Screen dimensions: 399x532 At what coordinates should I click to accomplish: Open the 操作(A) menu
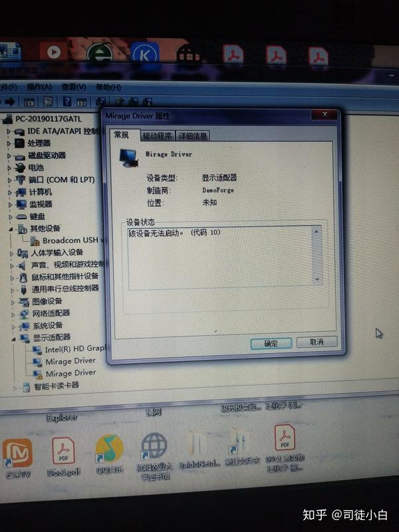pyautogui.click(x=39, y=87)
